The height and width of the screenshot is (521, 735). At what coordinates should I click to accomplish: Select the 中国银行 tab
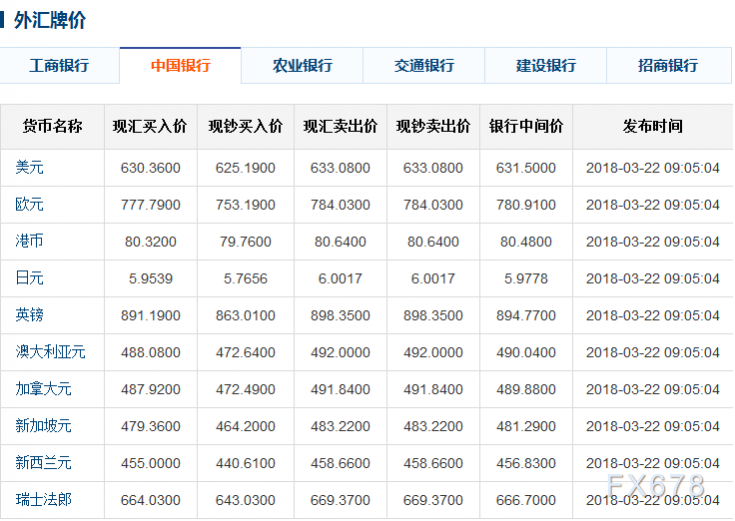(x=180, y=66)
